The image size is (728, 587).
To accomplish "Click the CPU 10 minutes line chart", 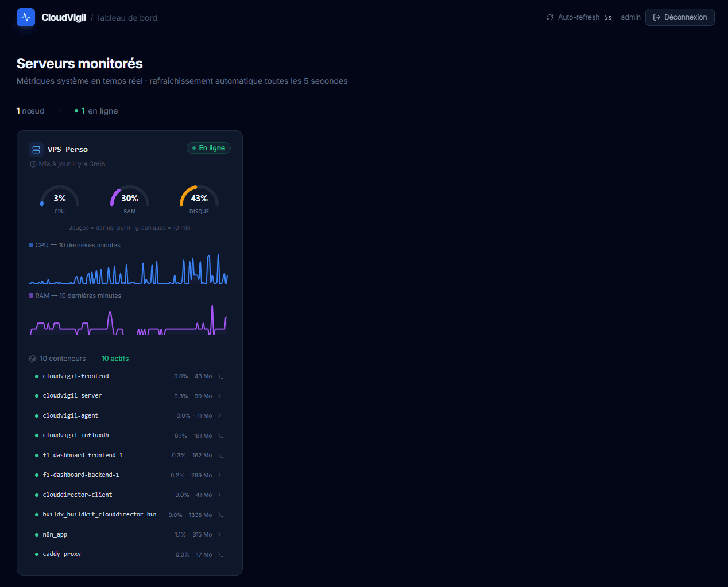I will (129, 270).
